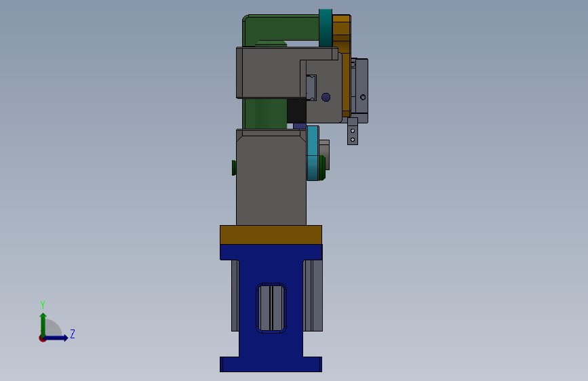Select the large gray housing block above brown plate
588x381 pixels.
[x=271, y=178]
